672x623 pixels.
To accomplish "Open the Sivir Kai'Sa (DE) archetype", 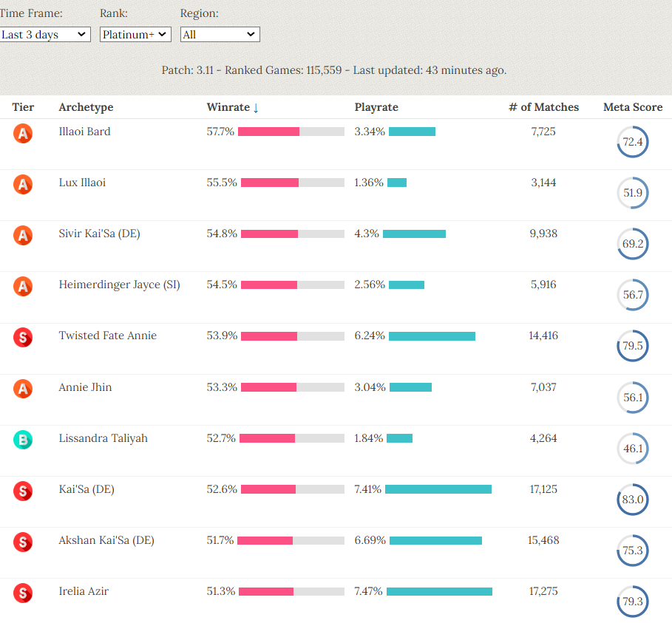I will (99, 234).
